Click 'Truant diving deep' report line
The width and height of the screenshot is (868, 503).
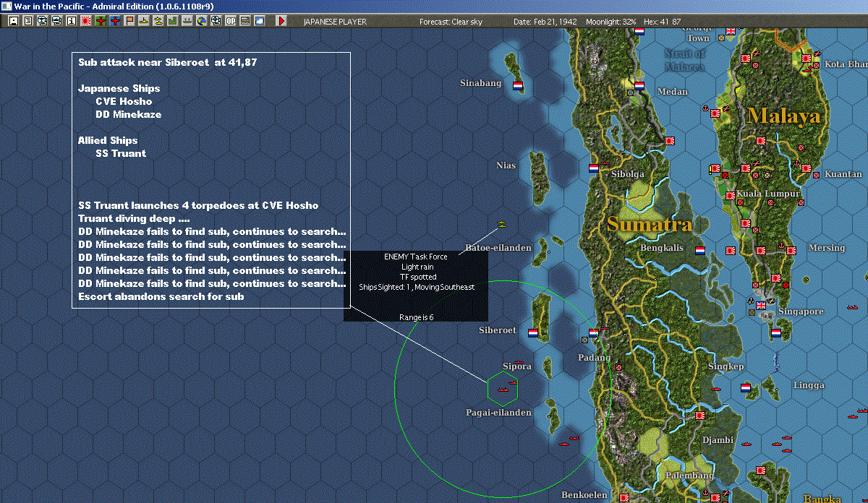133,218
